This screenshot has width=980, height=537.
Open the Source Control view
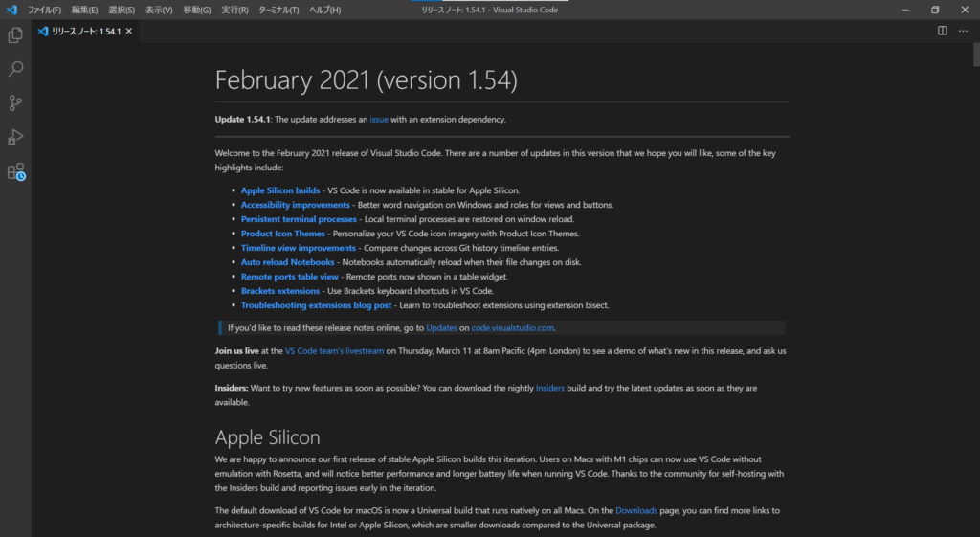15,102
